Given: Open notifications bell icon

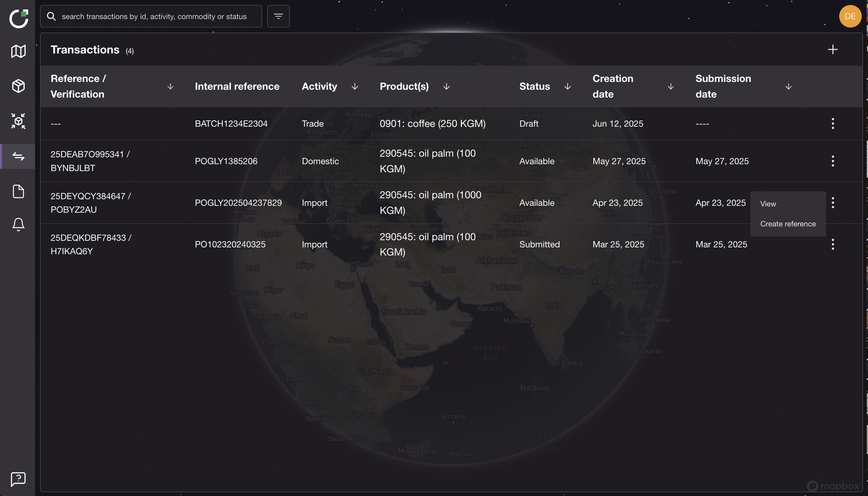Looking at the screenshot, I should 18,225.
